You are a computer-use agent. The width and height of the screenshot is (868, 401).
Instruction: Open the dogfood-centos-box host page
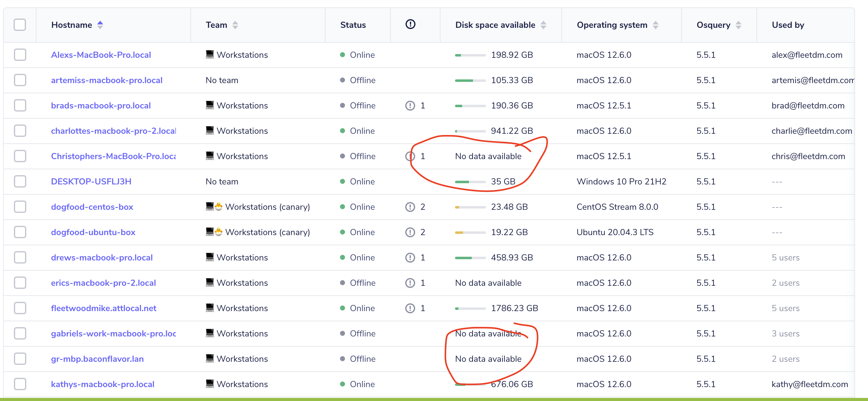click(x=92, y=207)
